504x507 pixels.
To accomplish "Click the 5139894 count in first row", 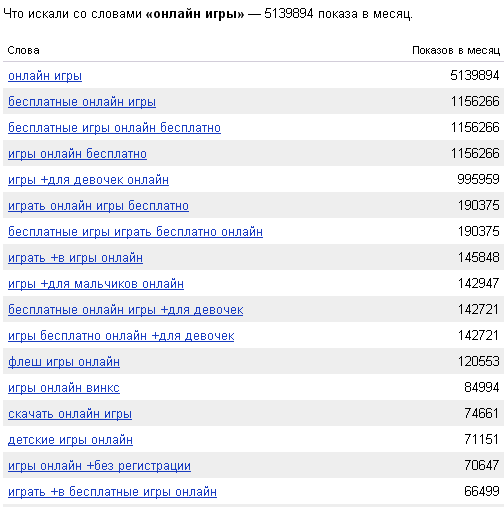I will (x=475, y=75).
